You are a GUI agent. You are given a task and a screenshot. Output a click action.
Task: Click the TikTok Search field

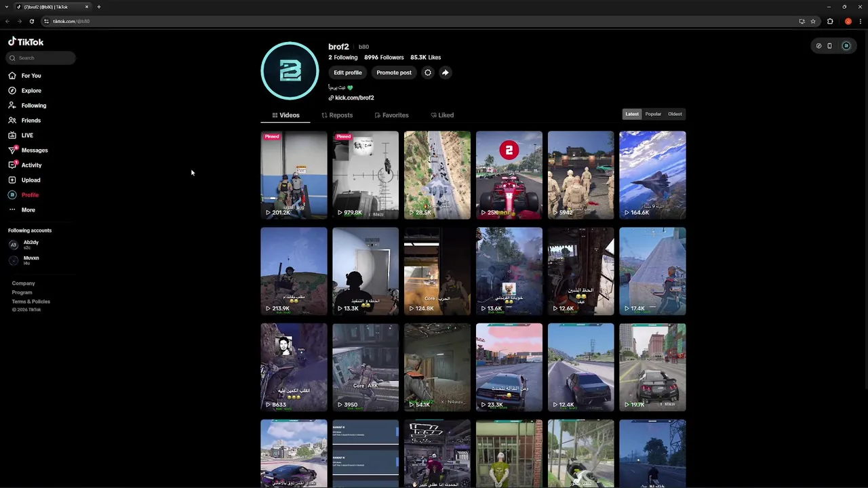41,58
